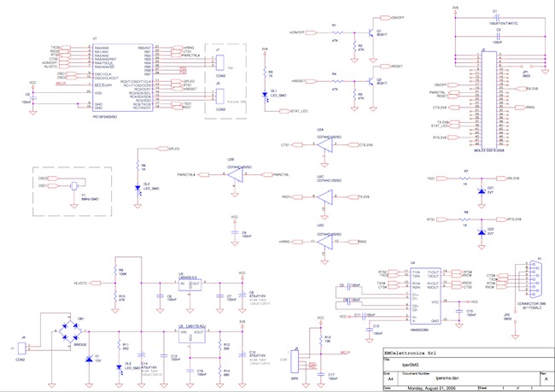Viewport: 555px width, 392px height.
Task: Select the 'EMCelettronica Srl' title block text
Action: coord(411,353)
